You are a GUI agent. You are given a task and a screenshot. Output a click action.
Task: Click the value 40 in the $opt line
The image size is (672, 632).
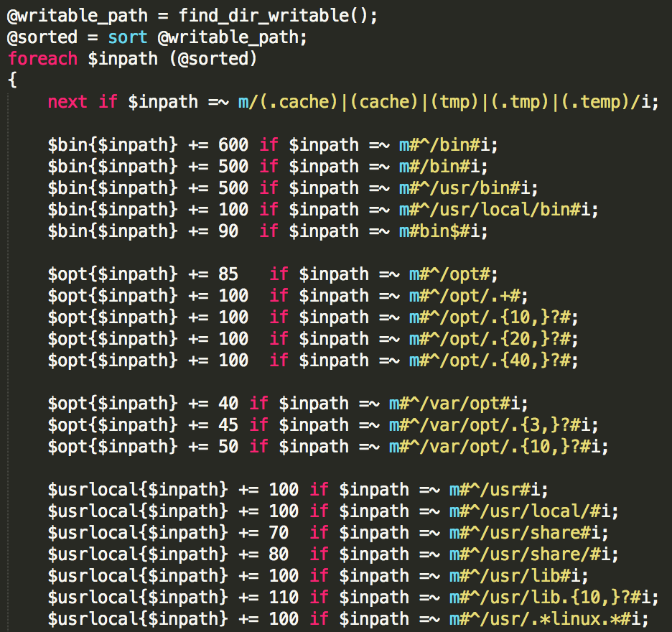228,404
